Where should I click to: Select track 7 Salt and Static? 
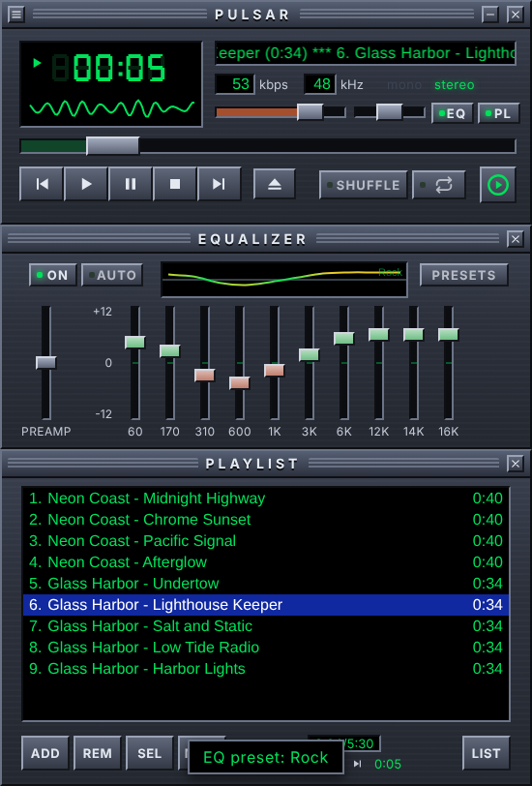click(266, 626)
